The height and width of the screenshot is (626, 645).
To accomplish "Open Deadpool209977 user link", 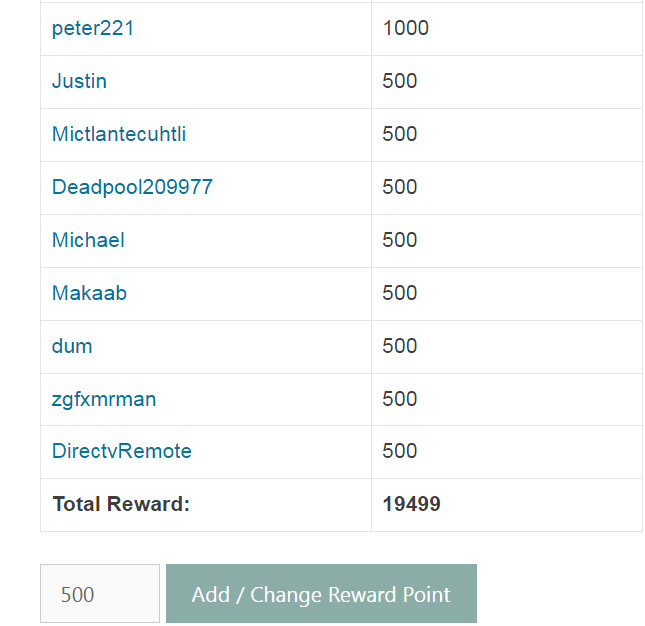I will click(132, 187).
